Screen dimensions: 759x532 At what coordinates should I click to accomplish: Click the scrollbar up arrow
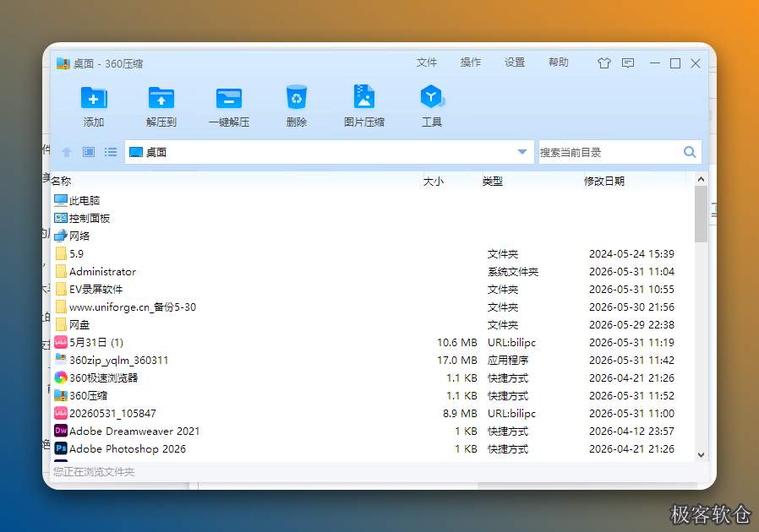tap(701, 179)
